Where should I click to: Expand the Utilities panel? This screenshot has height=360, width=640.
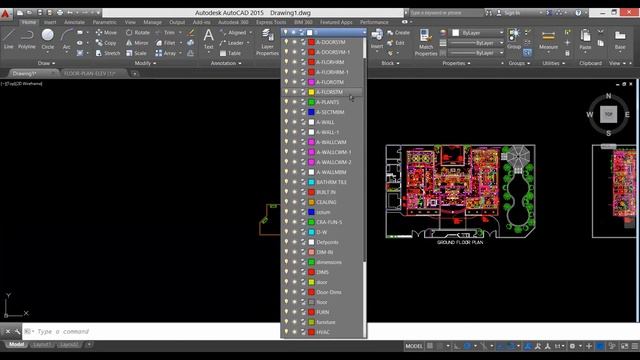[x=553, y=63]
